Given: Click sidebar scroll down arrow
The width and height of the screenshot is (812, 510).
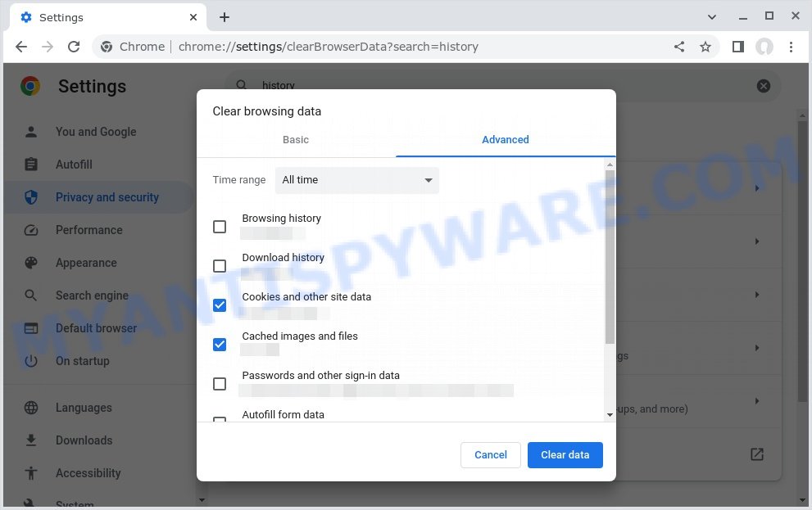Looking at the screenshot, I should pos(202,499).
